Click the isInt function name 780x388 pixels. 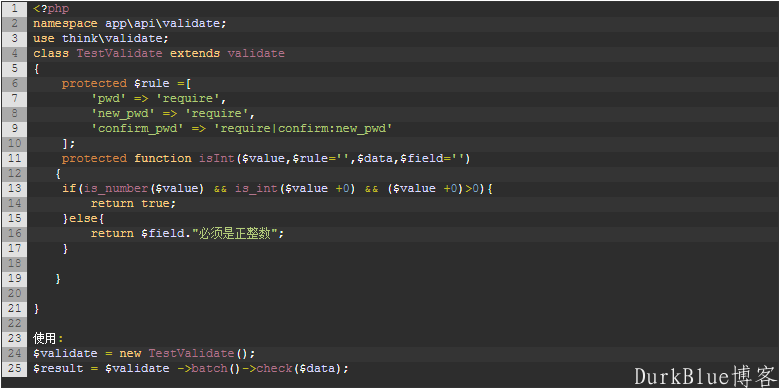pos(217,158)
